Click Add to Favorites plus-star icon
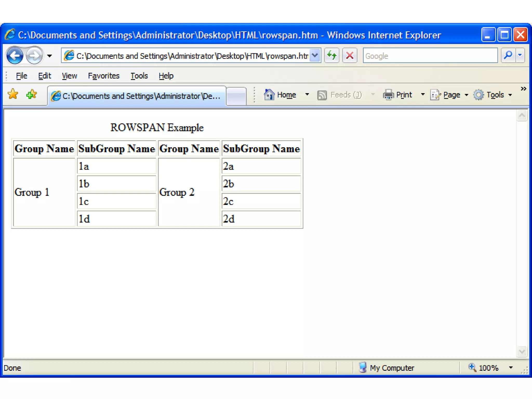 (31, 94)
